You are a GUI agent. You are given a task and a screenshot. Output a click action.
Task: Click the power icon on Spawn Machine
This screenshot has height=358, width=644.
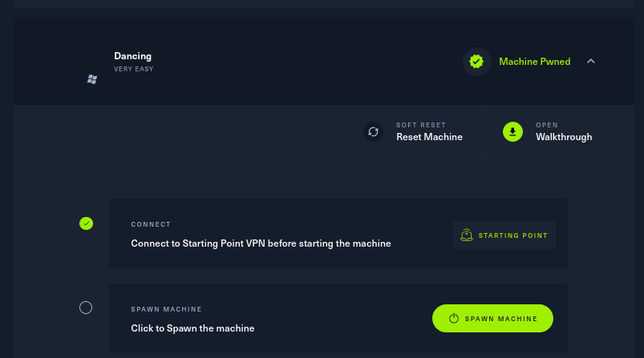click(x=454, y=319)
